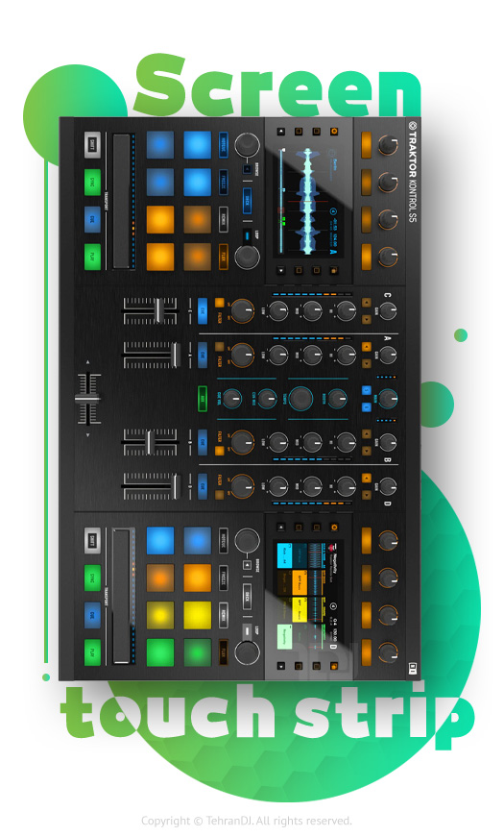Toggle the CUE headphone button on channel A

(203, 355)
